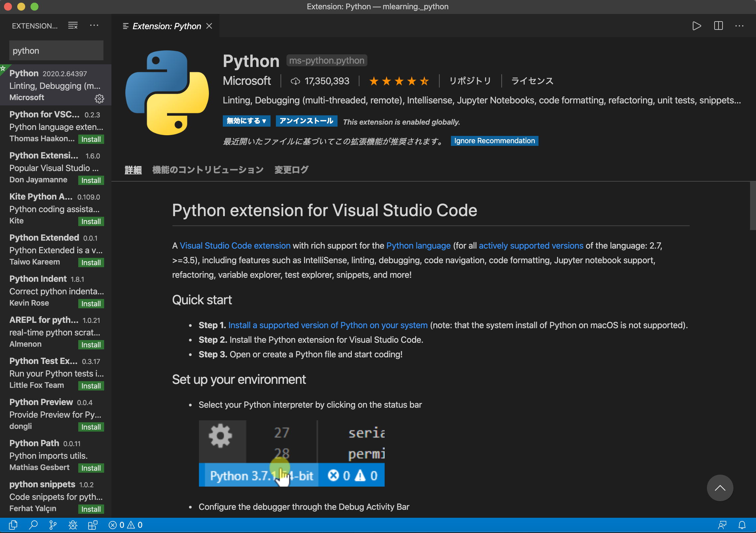Click the extensions search field containing python
This screenshot has height=533, width=756.
pyautogui.click(x=56, y=51)
